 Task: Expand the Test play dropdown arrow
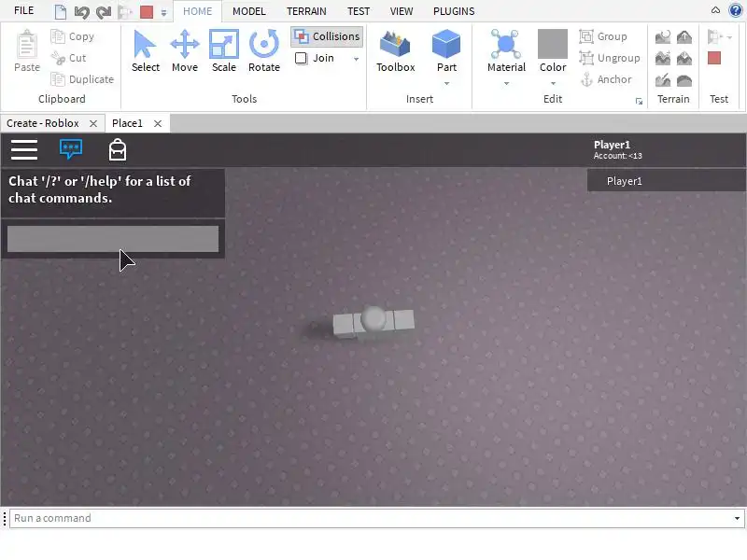coord(730,37)
